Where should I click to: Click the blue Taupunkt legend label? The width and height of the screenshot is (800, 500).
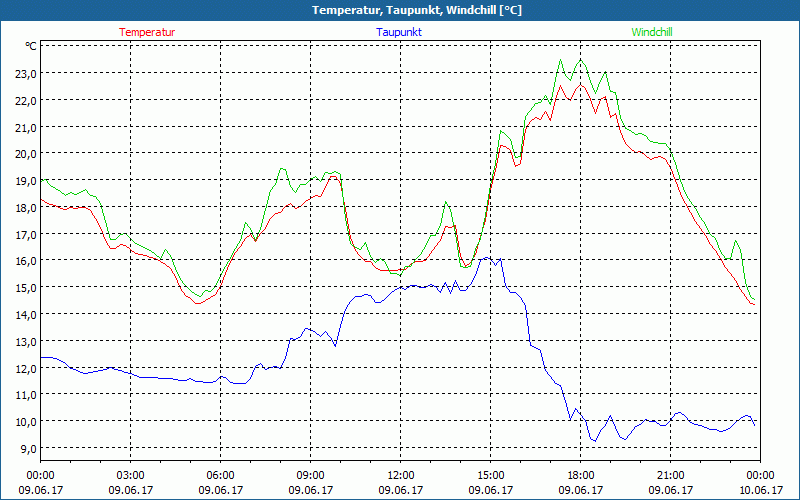pos(399,32)
